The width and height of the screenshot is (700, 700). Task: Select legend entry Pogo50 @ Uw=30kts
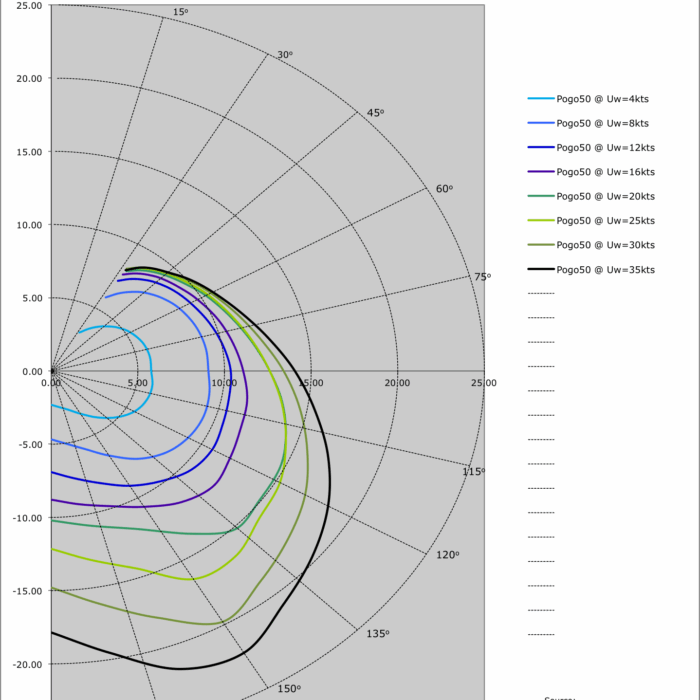(x=591, y=245)
